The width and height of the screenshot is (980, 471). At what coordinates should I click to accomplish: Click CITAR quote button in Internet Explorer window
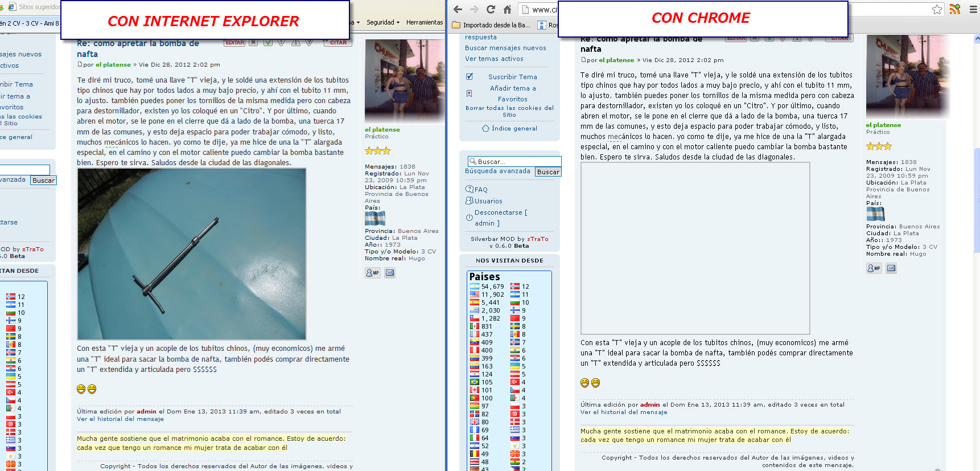tap(338, 43)
